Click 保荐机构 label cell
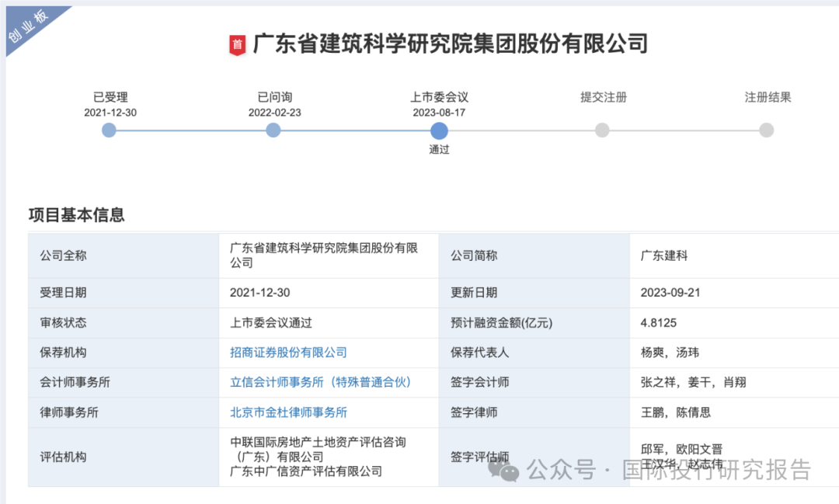839x504 pixels. 124,353
